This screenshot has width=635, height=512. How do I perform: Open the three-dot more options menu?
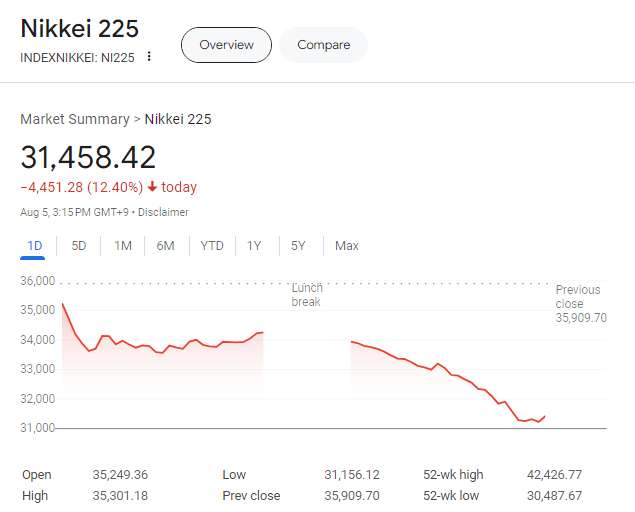tap(149, 56)
